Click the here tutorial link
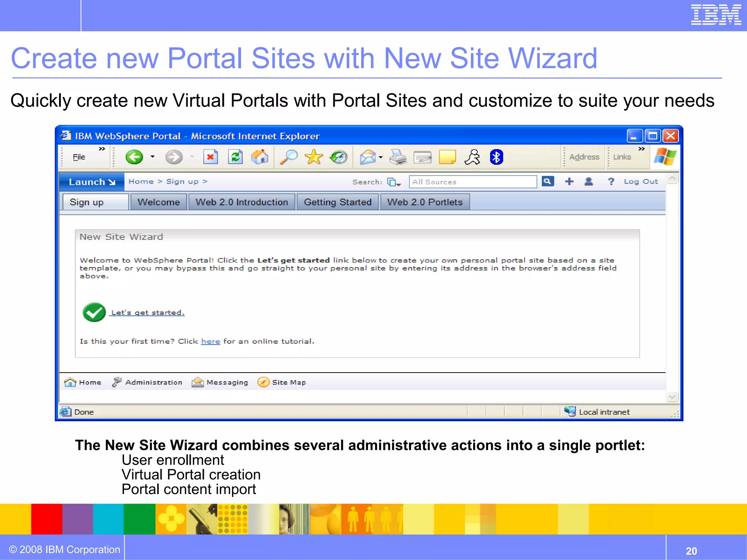Viewport: 747px width, 560px height. (x=210, y=341)
